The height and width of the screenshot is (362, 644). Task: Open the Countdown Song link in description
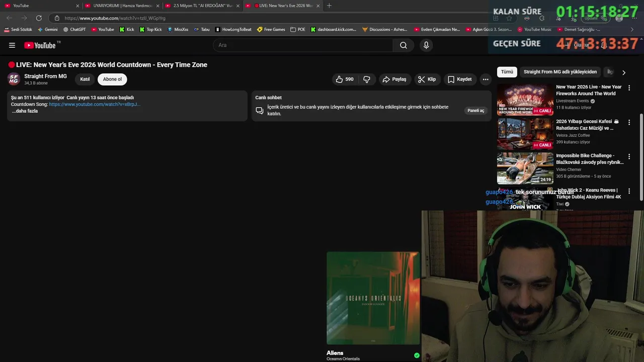(95, 104)
